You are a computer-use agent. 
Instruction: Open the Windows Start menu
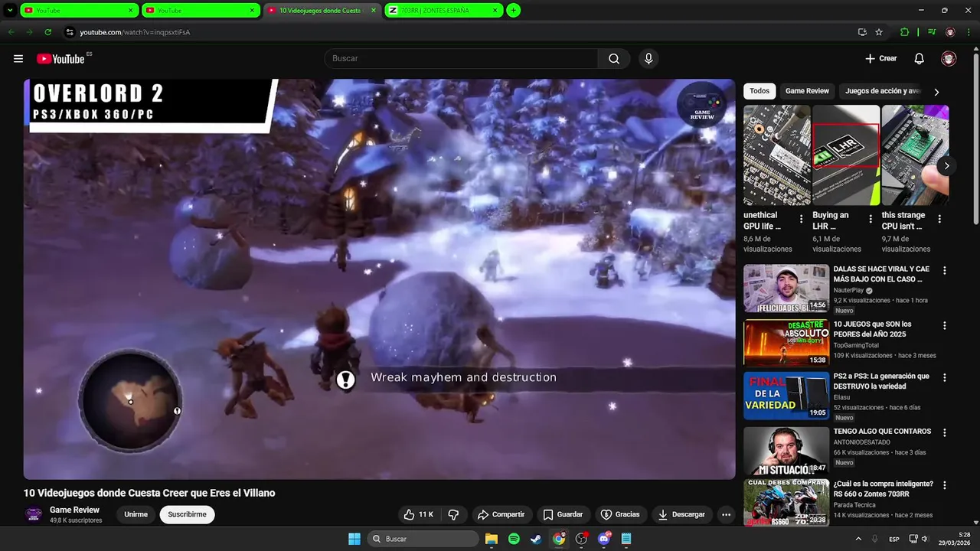[x=354, y=539]
